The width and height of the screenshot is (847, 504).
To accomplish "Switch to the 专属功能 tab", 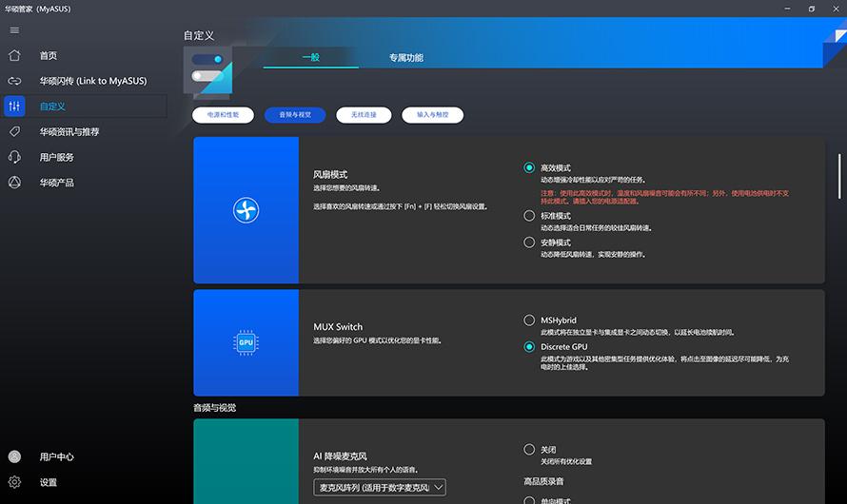I will [x=406, y=57].
